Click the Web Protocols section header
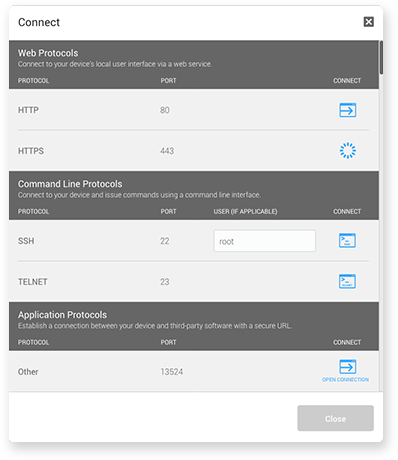398x460 pixels. click(x=48, y=53)
